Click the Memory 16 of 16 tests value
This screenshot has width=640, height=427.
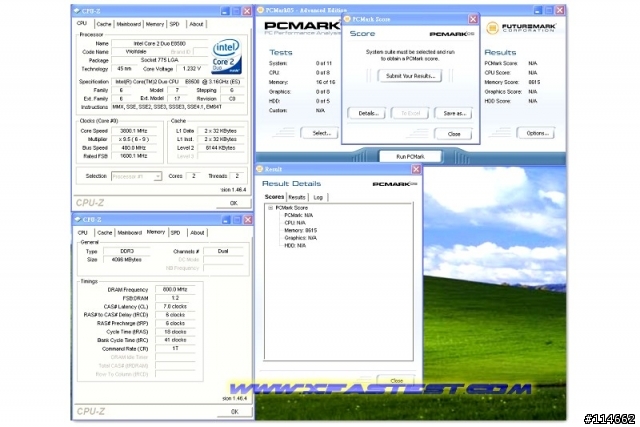(x=325, y=82)
